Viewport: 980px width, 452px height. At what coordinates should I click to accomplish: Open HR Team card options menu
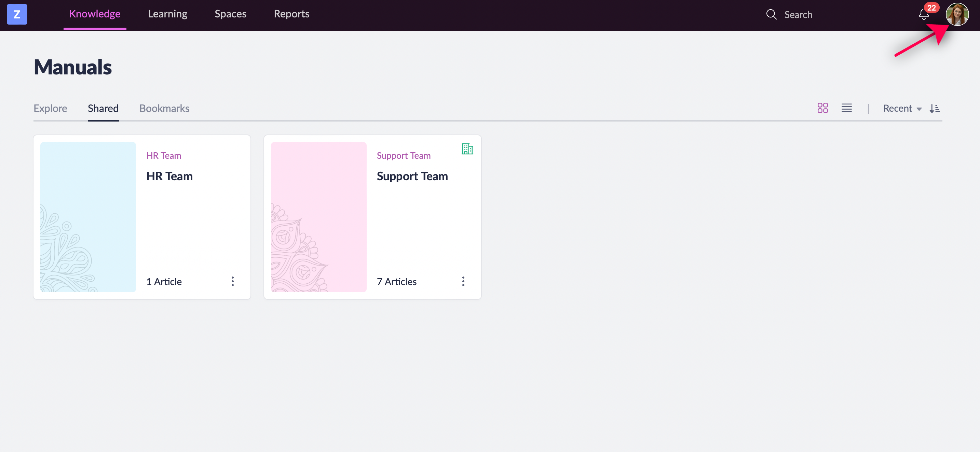(x=233, y=281)
